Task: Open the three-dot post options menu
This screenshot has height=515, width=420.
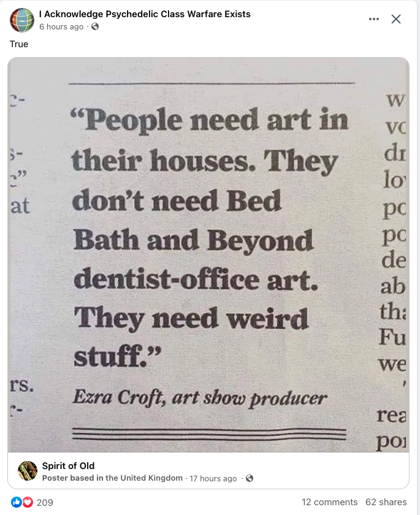Action: [x=373, y=19]
